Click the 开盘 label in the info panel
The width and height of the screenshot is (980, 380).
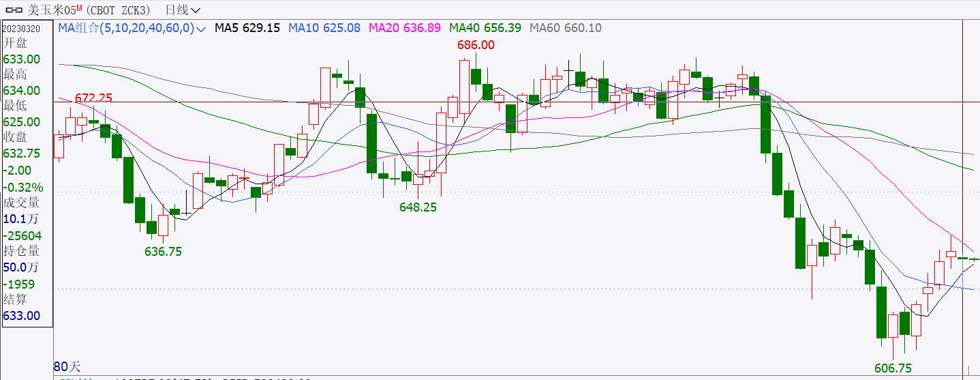(16, 43)
